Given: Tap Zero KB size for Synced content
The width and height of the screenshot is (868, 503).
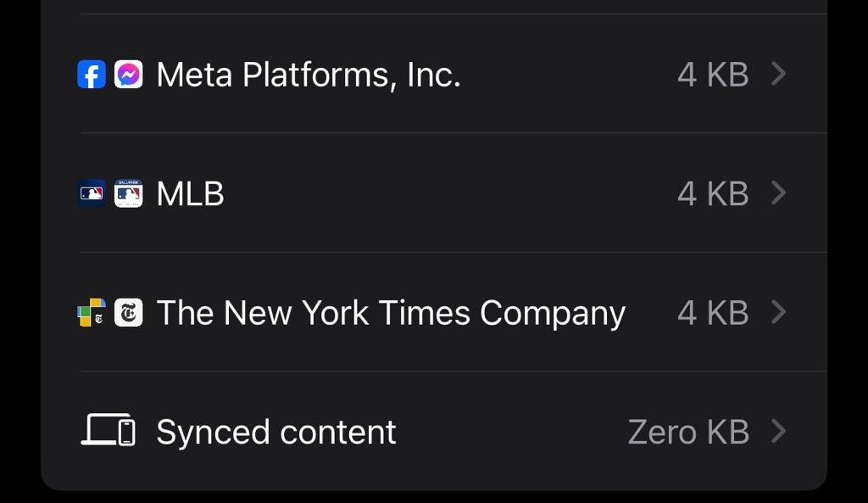Looking at the screenshot, I should click(688, 432).
